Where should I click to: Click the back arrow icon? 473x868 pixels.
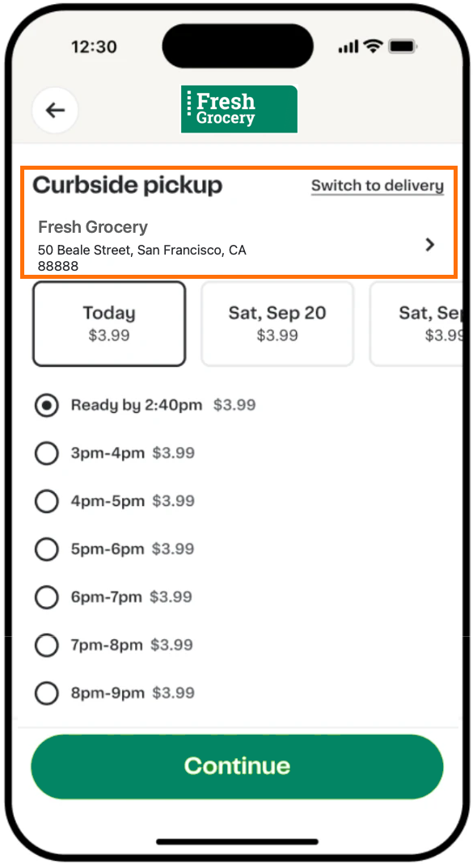pos(54,110)
